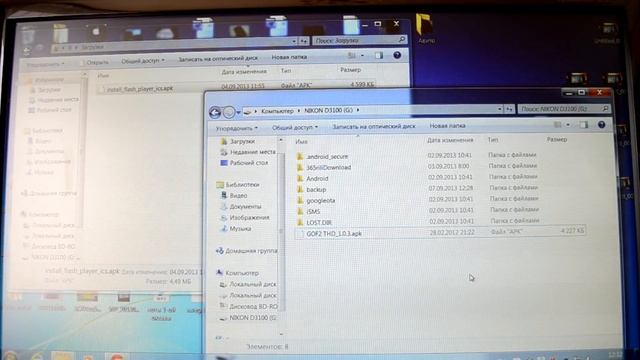Click "NIKON D3100 (G:)" breadcrumb in address bar

(328, 110)
